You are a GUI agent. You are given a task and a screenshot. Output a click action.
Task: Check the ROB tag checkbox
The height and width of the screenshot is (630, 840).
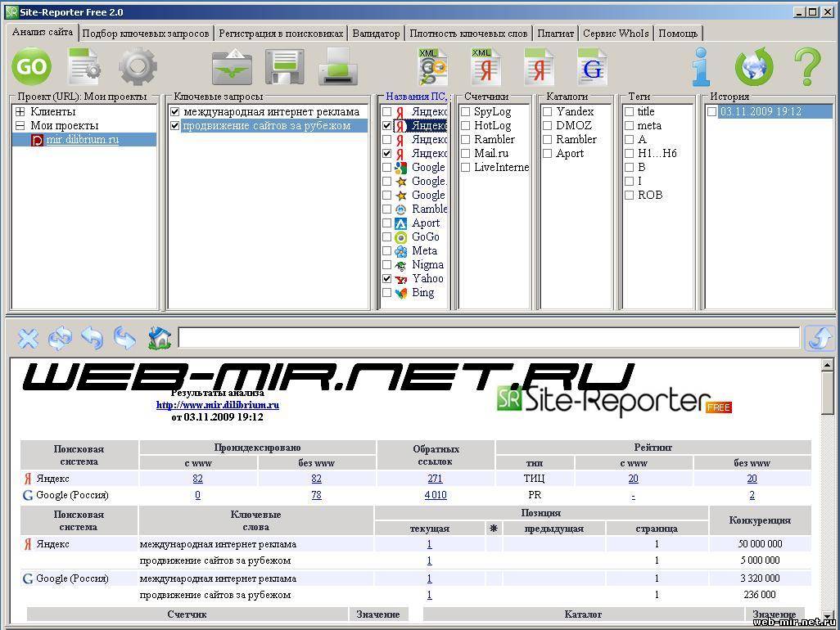pos(630,196)
